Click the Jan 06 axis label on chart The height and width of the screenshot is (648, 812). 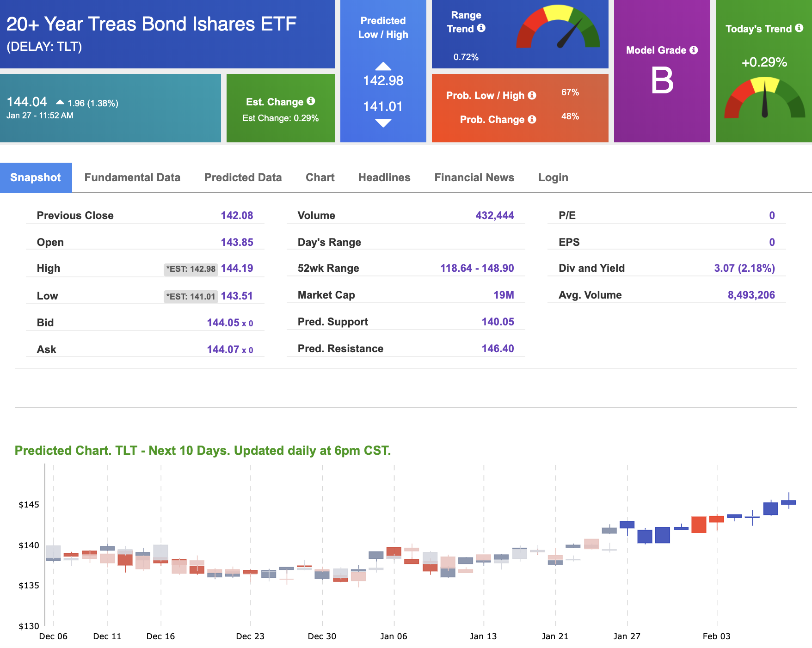tap(394, 636)
